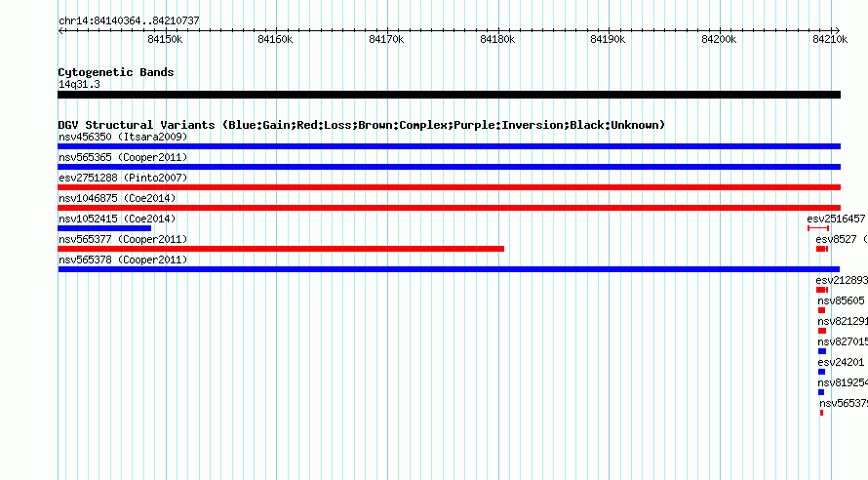This screenshot has height=480, width=868.
Task: Click the 84170k ruler tick label
Action: [x=386, y=39]
